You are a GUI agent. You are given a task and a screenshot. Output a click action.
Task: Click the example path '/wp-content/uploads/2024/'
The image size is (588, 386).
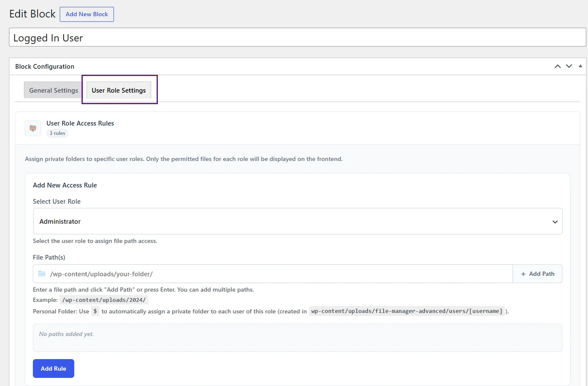[104, 300]
